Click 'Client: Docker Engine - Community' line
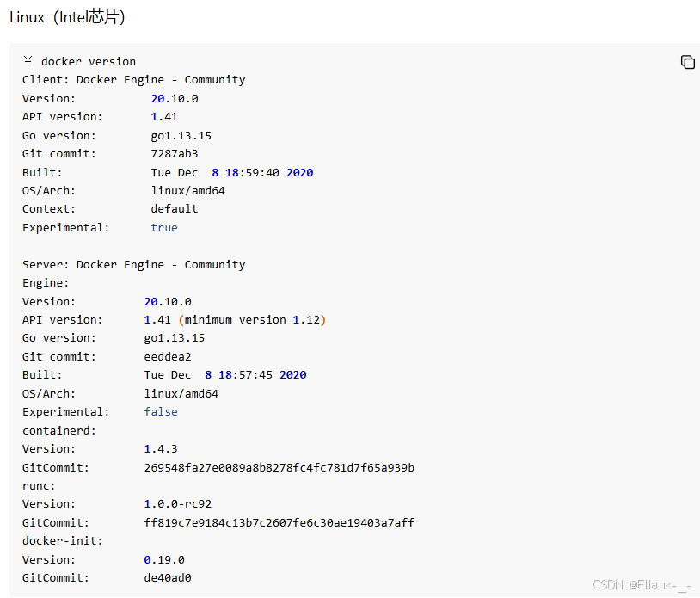Image resolution: width=700 pixels, height=598 pixels. (x=133, y=80)
